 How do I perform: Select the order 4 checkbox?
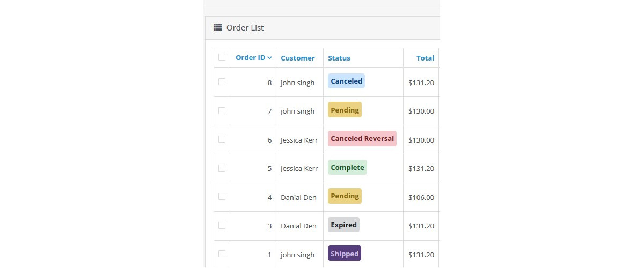222,197
